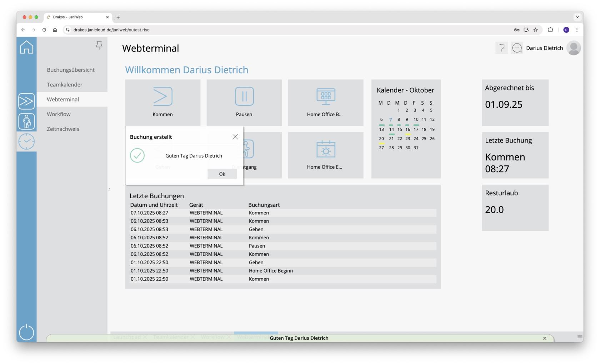The width and height of the screenshot is (600, 364).
Task: Open the double-arrow booking sidebar icon
Action: (x=26, y=101)
